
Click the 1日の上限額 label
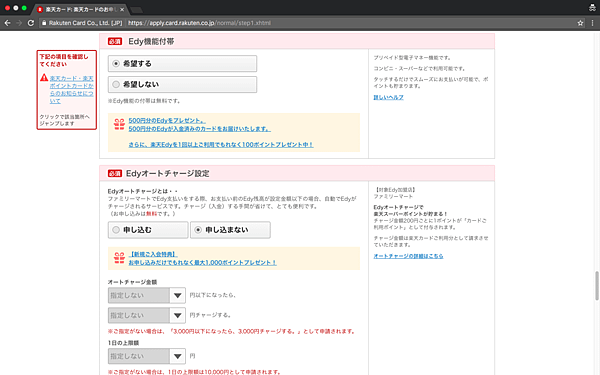[x=123, y=343]
